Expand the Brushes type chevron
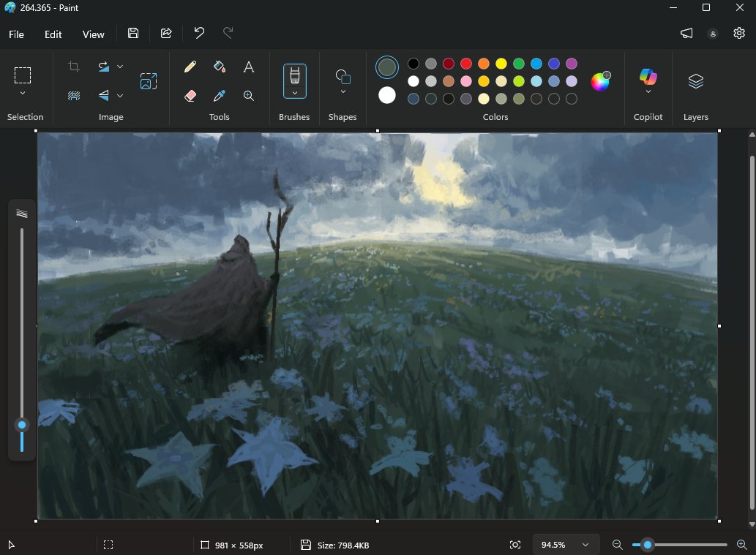Viewport: 756px width, 555px height. pos(295,92)
